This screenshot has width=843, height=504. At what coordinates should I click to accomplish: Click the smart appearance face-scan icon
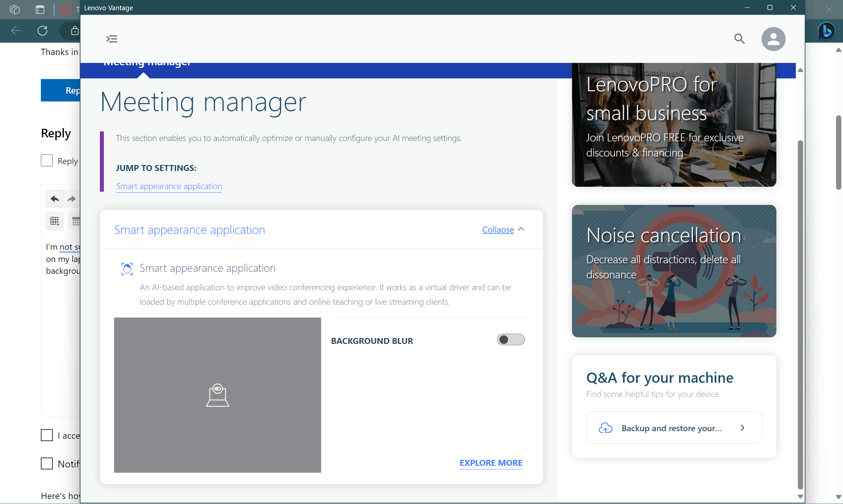click(127, 269)
